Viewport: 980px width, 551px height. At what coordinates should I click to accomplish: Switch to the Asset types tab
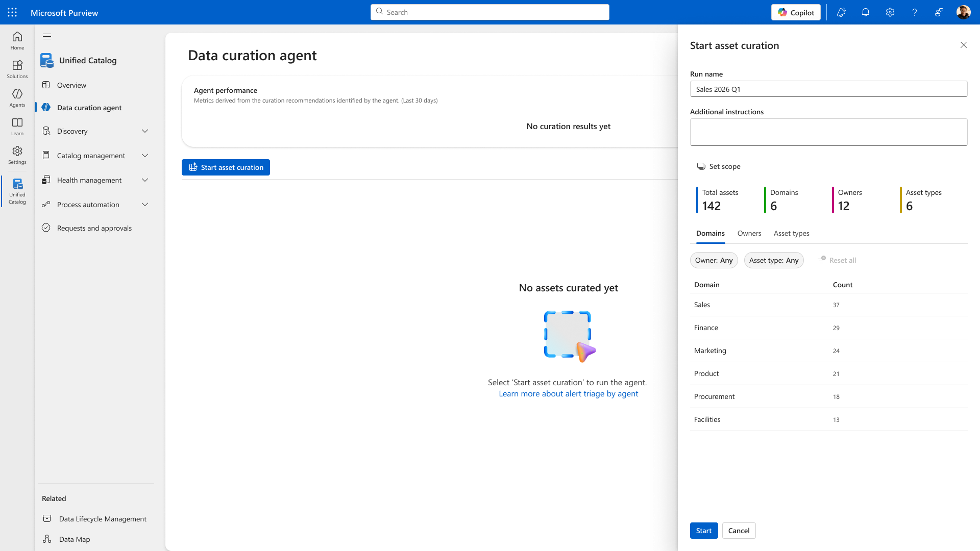[792, 233]
